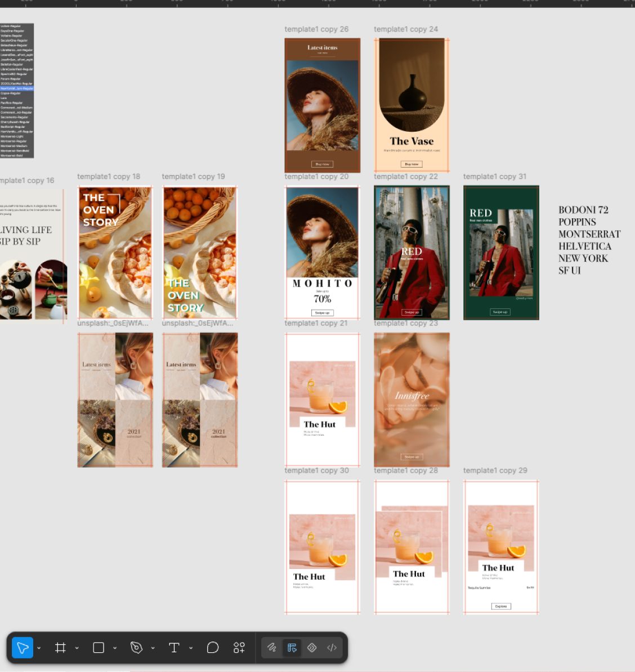Select the Move tool arrow
Viewport: 635px width, 672px height.
tap(23, 648)
